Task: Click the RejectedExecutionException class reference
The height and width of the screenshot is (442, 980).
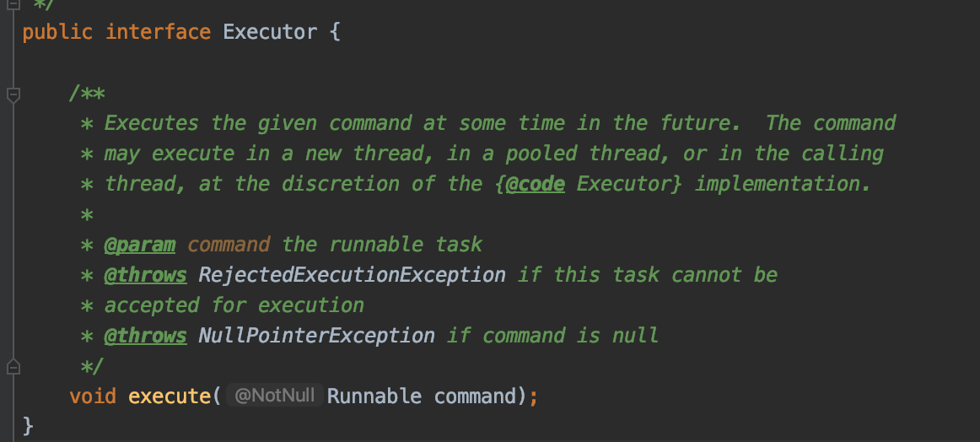Action: pyautogui.click(x=352, y=275)
